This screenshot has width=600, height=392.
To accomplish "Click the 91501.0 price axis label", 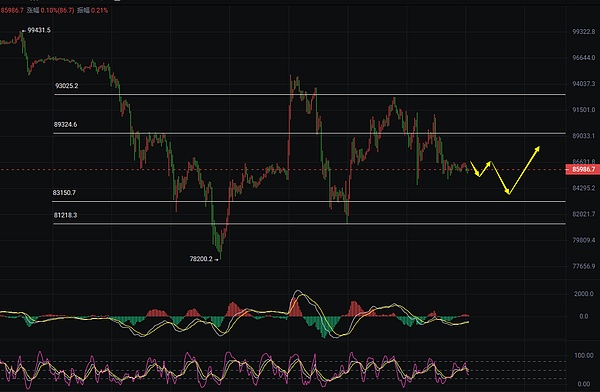I will pyautogui.click(x=584, y=110).
